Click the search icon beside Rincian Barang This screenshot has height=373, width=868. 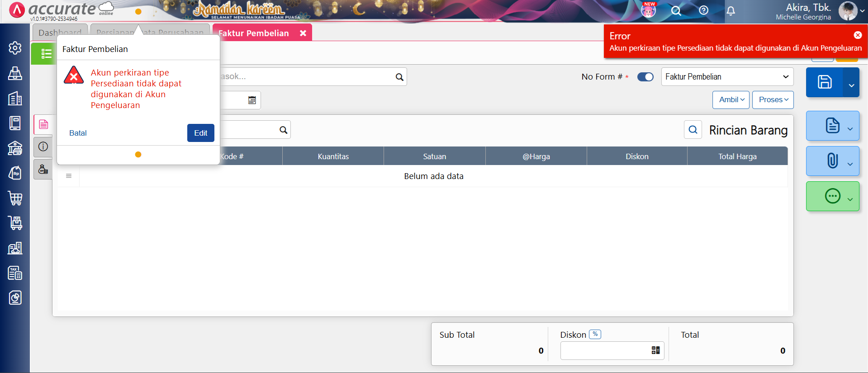693,130
